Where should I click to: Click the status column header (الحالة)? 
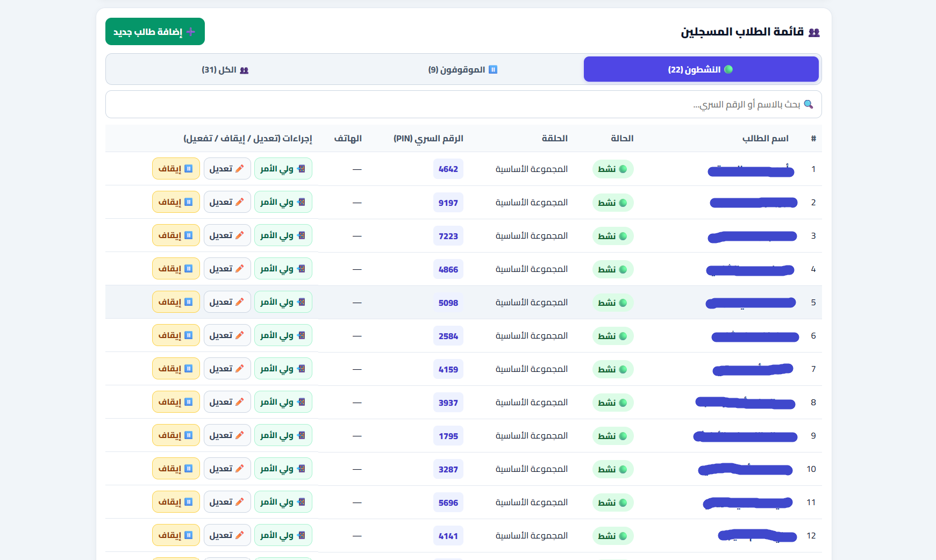(x=622, y=139)
